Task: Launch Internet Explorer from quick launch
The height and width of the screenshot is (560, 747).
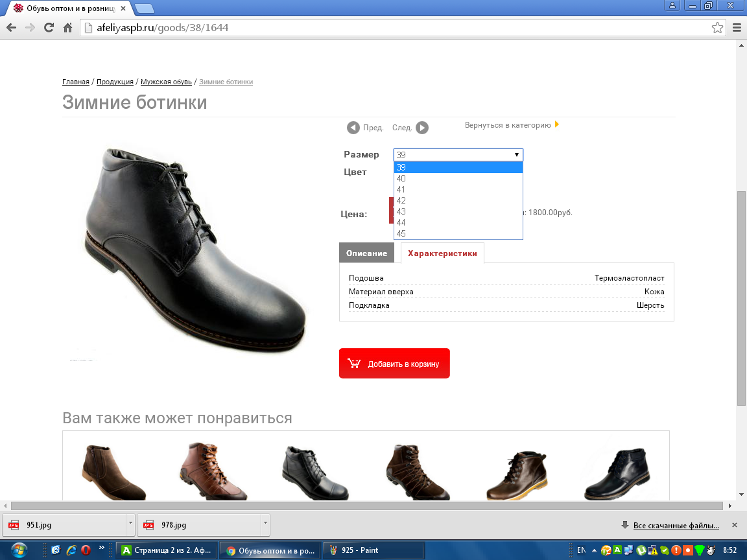Action: [71, 550]
